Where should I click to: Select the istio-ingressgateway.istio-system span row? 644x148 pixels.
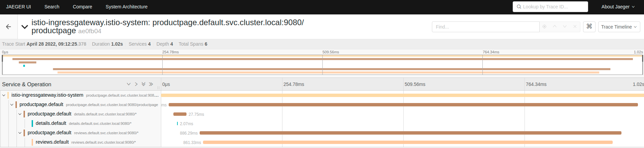(x=80, y=95)
